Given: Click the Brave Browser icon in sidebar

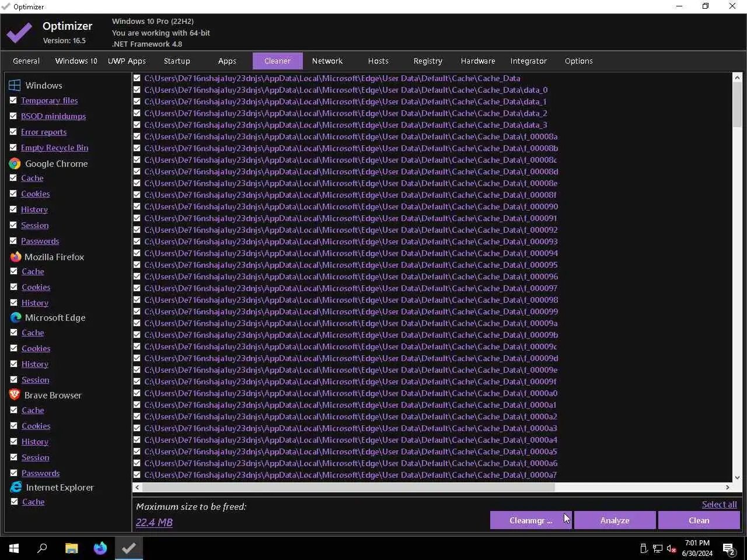Looking at the screenshot, I should [x=15, y=395].
